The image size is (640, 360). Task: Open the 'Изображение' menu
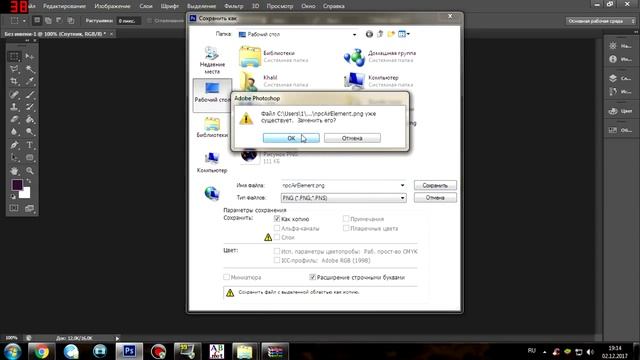tap(112, 6)
